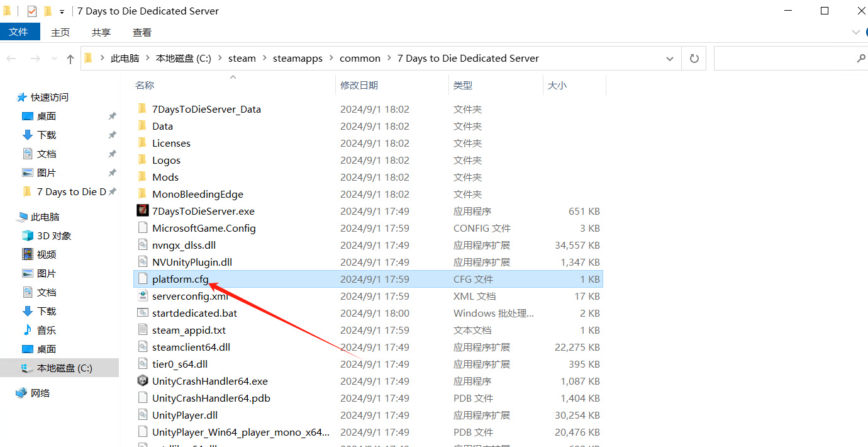The width and height of the screenshot is (868, 447).
Task: Go up one folder level arrow
Action: point(70,59)
